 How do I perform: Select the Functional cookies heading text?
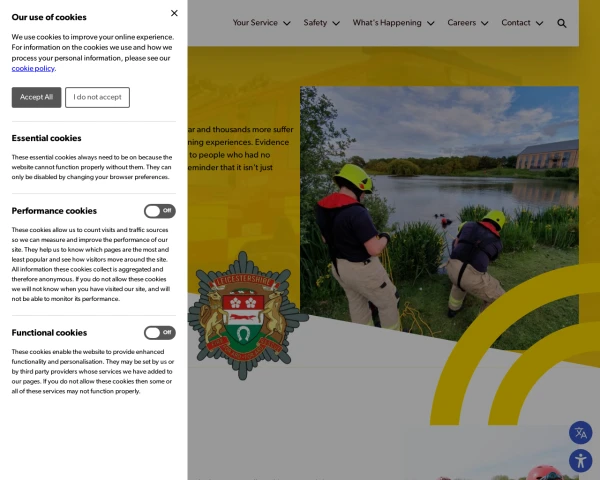49,333
